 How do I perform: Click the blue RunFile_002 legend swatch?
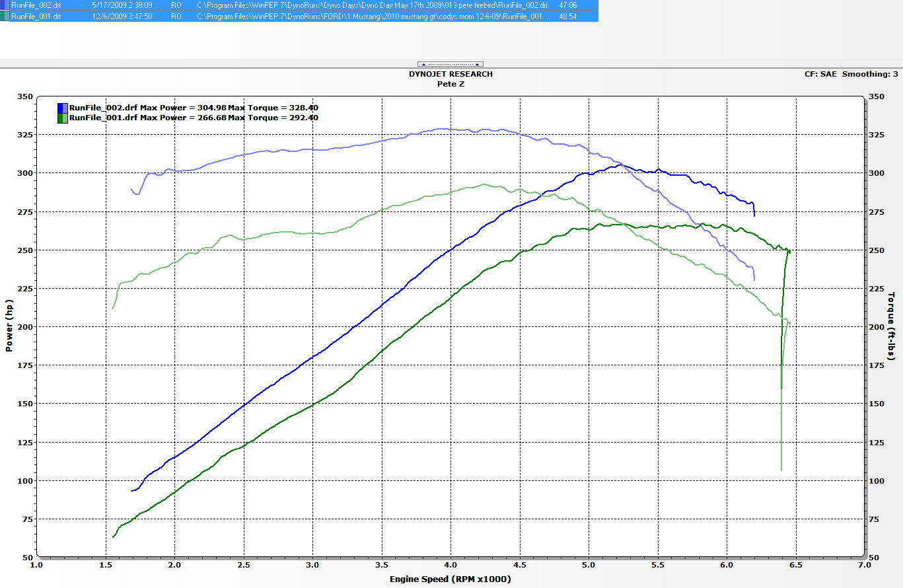click(63, 108)
